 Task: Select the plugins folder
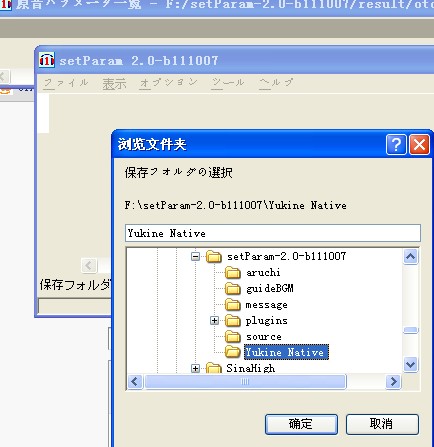(266, 321)
